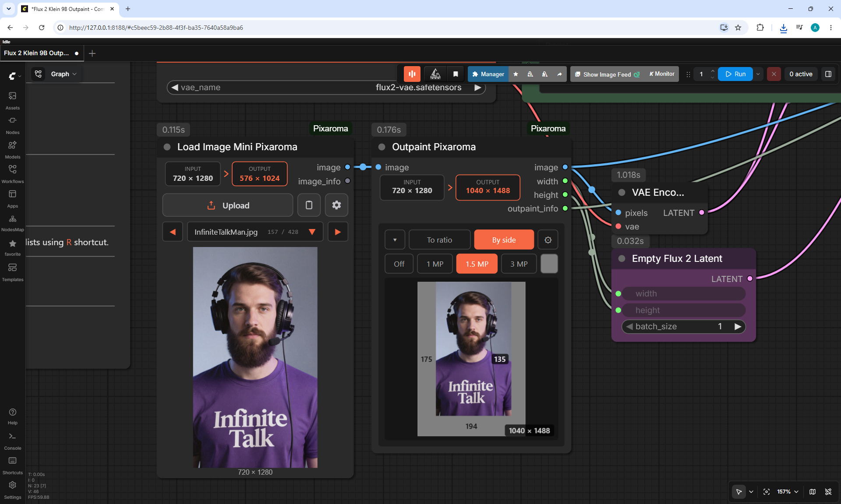Click the share arrow icon in Manager toolbar
The width and height of the screenshot is (841, 504).
pyautogui.click(x=559, y=74)
